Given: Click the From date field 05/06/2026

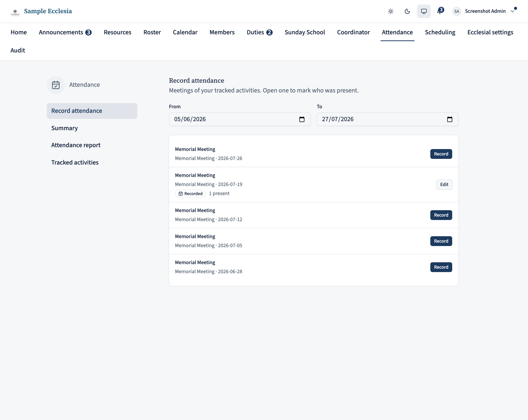Looking at the screenshot, I should [240, 119].
